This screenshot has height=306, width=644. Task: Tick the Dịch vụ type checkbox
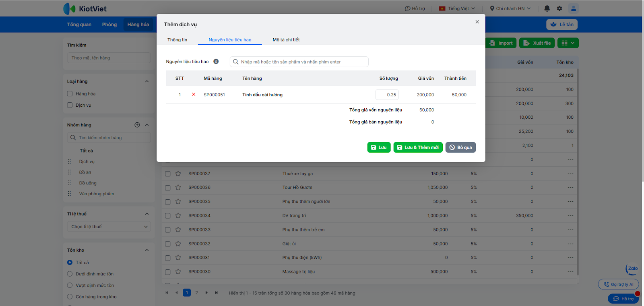point(70,105)
